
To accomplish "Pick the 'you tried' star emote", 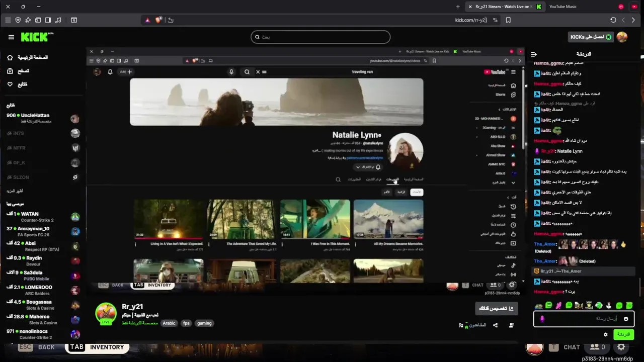I will pyautogui.click(x=589, y=305).
